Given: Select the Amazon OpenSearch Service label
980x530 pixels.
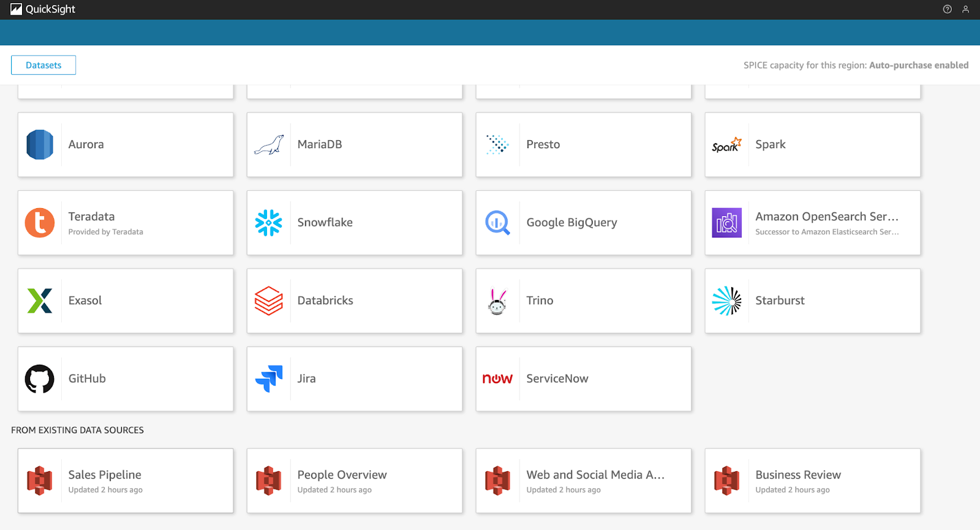Looking at the screenshot, I should click(x=827, y=217).
